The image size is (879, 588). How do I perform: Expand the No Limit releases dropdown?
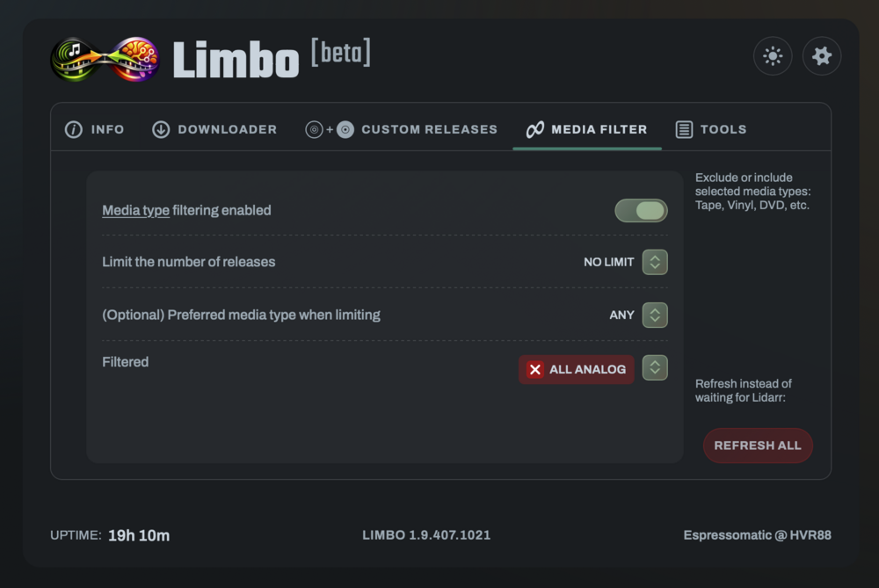655,262
